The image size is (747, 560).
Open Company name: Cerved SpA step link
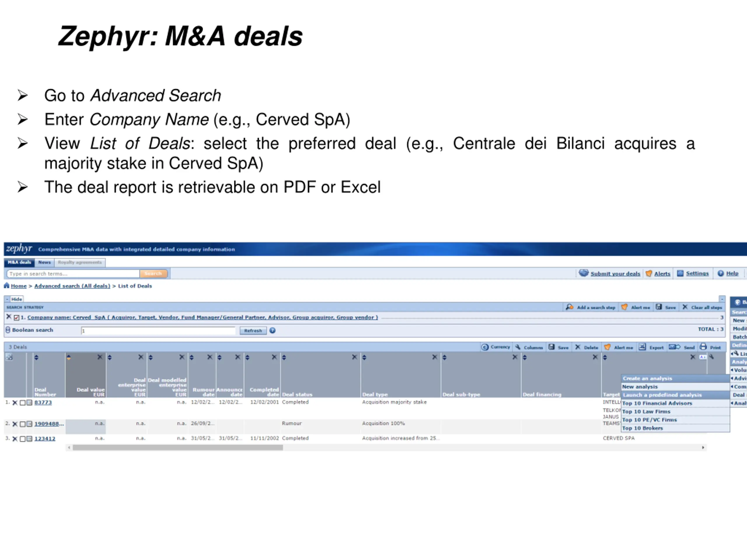click(203, 318)
